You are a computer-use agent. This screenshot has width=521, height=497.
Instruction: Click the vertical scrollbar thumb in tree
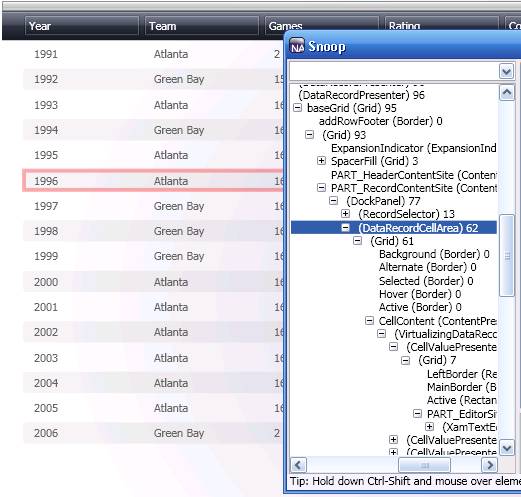point(507,256)
